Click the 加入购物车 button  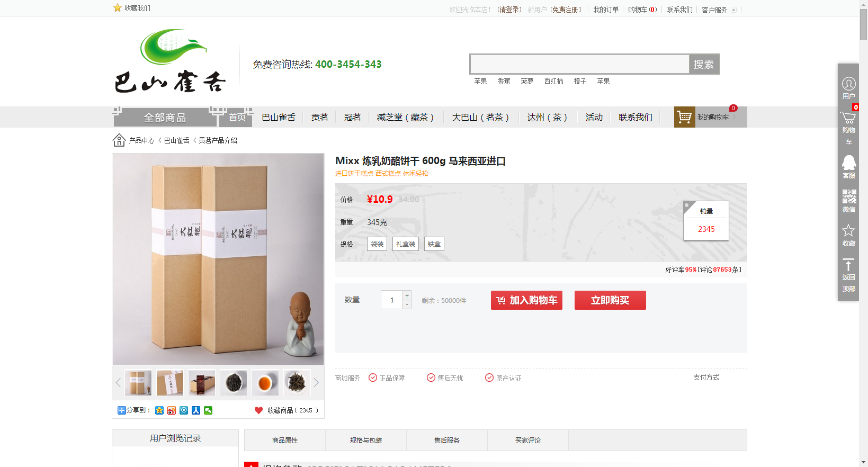(526, 300)
